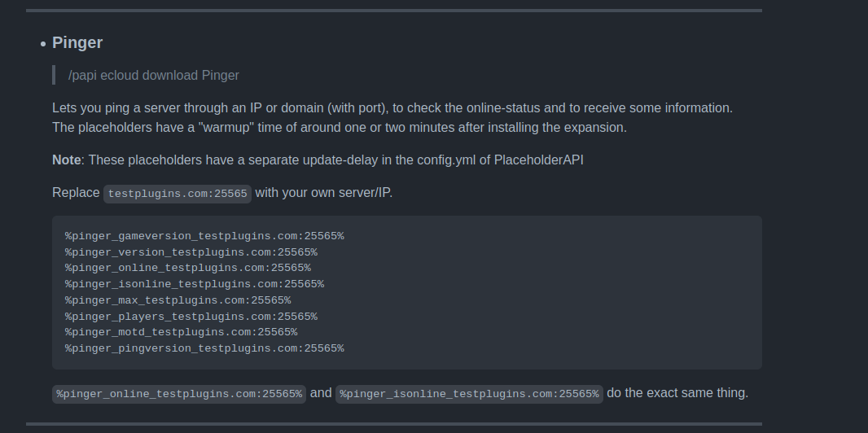Click the %pinger_version_testplugins.com:25565% code line

pyautogui.click(x=191, y=252)
